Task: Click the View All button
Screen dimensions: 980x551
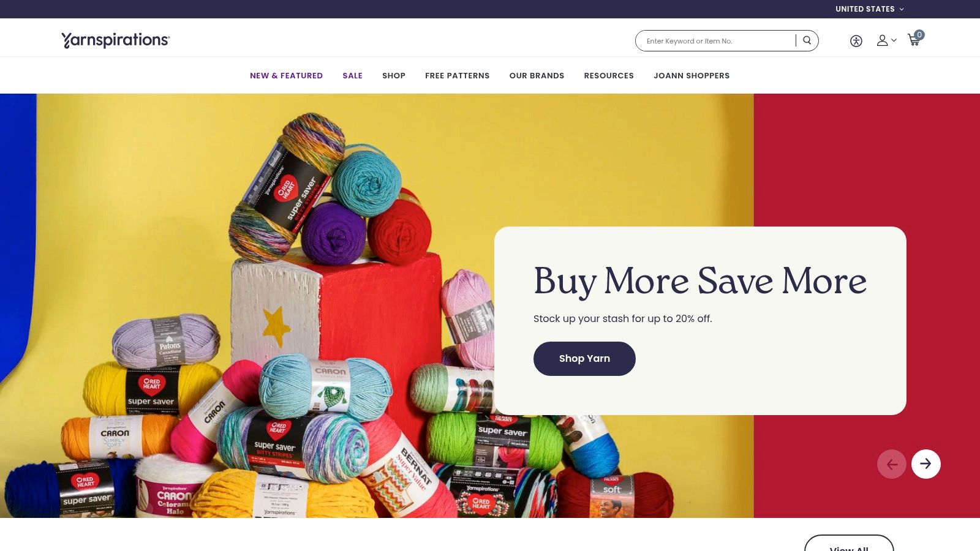Action: [x=849, y=544]
